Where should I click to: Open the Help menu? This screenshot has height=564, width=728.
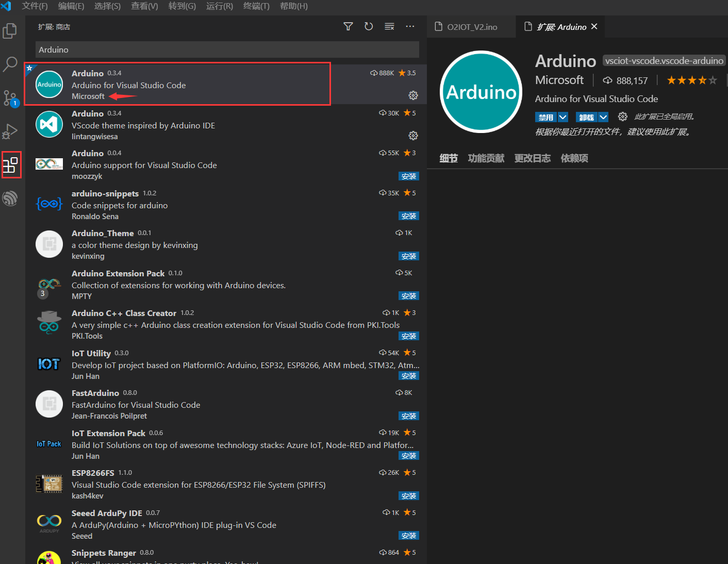294,6
